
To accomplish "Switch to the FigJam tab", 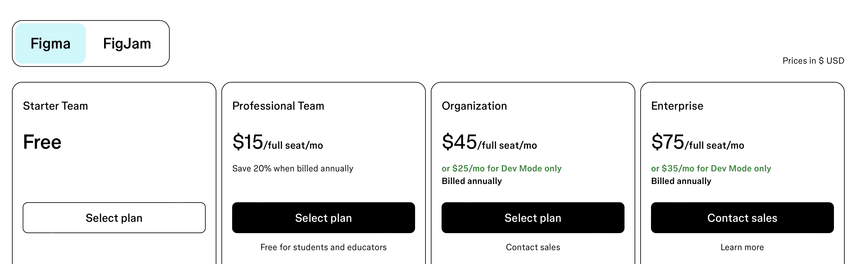I will click(127, 43).
